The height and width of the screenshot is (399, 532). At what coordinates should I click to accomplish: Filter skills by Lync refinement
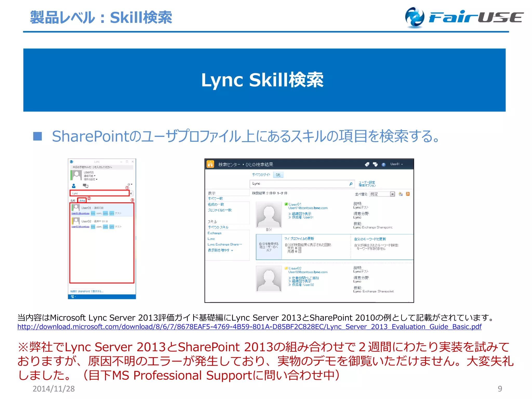coord(211,239)
